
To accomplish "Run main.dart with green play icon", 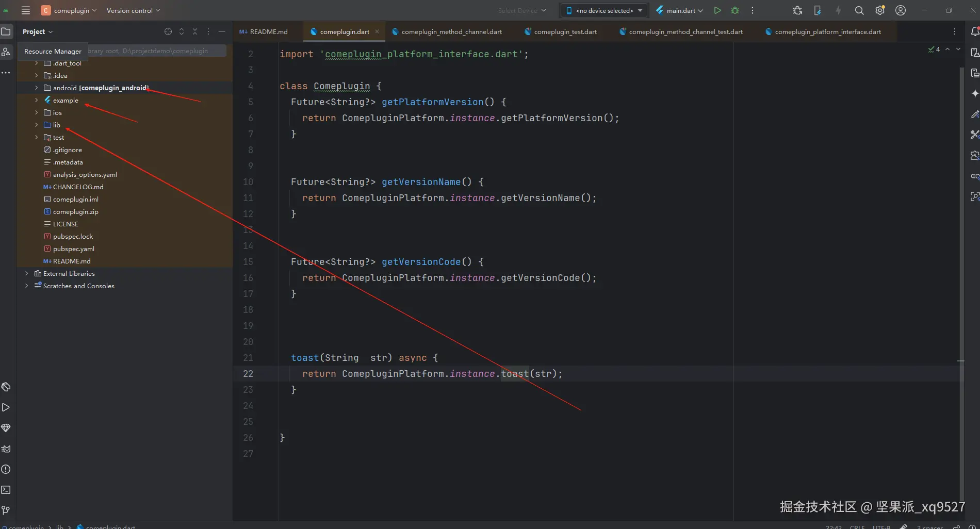I will tap(717, 10).
